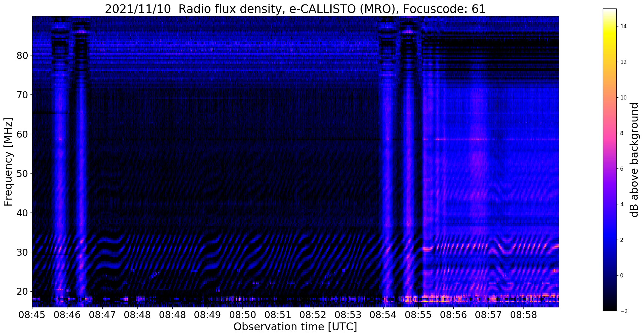Viewport: 644px width, 336px height.
Task: Click the colorbar tick label 8
Action: pyautogui.click(x=621, y=133)
